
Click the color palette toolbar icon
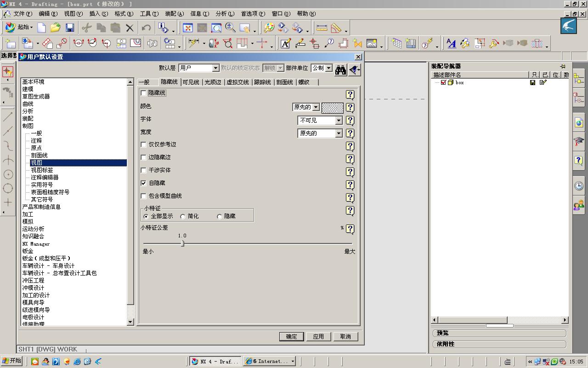click(269, 28)
